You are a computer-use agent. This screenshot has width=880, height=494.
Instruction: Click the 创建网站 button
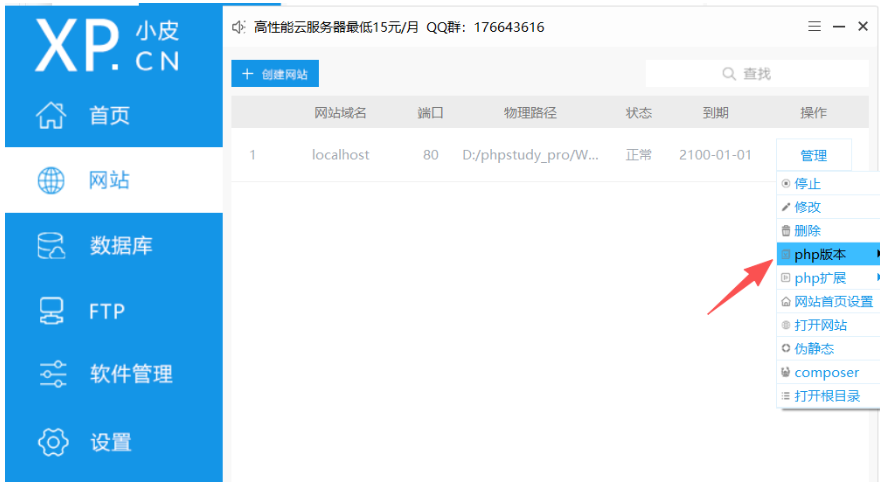[275, 74]
